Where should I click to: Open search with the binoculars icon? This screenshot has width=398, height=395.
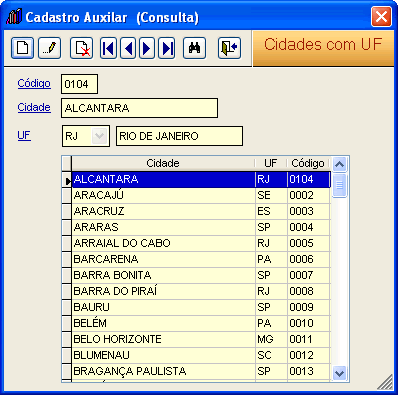(194, 48)
